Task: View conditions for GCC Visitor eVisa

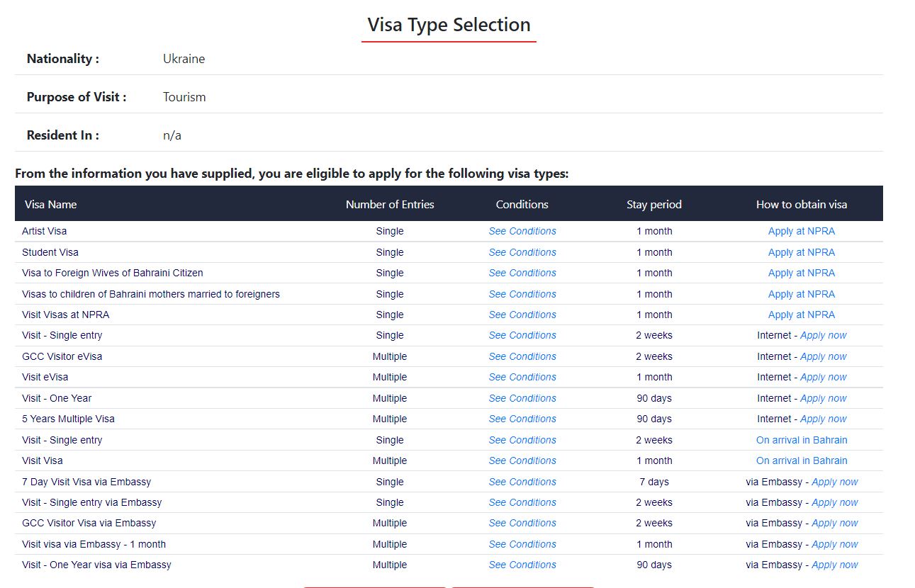Action: pyautogui.click(x=522, y=356)
